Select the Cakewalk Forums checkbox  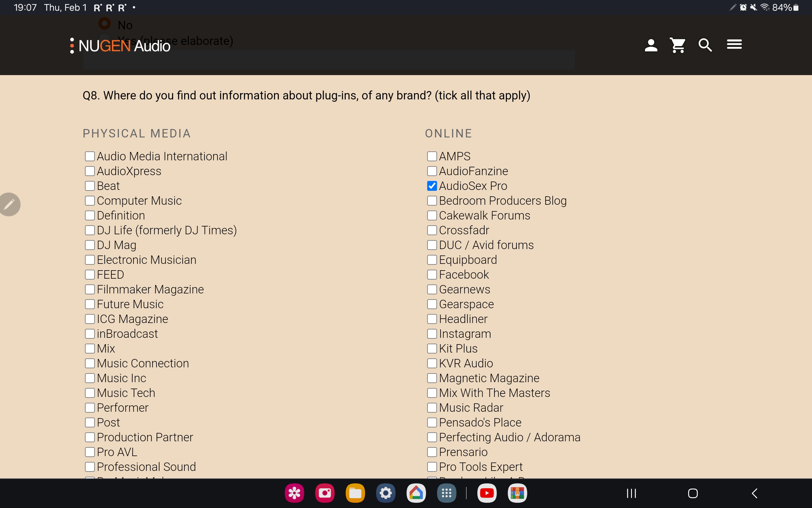[x=432, y=215]
